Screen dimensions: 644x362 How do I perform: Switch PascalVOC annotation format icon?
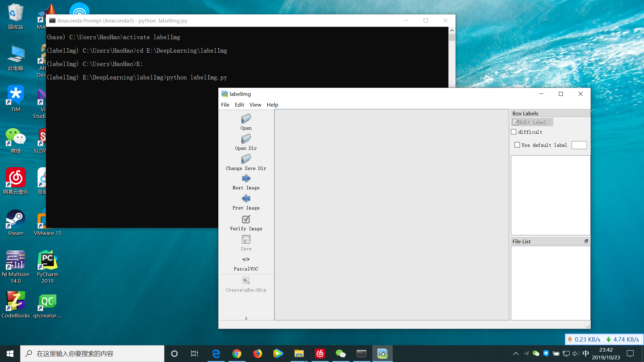tap(246, 259)
